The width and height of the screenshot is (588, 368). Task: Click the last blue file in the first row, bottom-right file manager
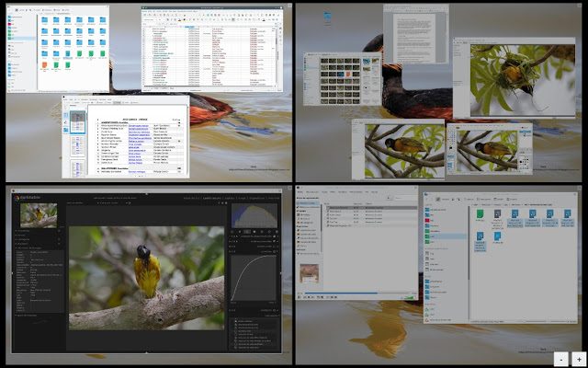pyautogui.click(x=567, y=214)
